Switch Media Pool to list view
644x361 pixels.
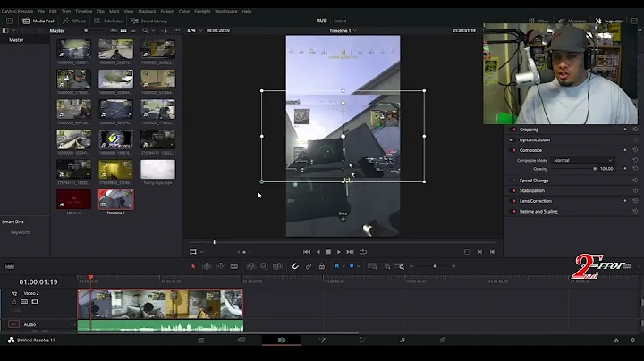click(x=133, y=30)
